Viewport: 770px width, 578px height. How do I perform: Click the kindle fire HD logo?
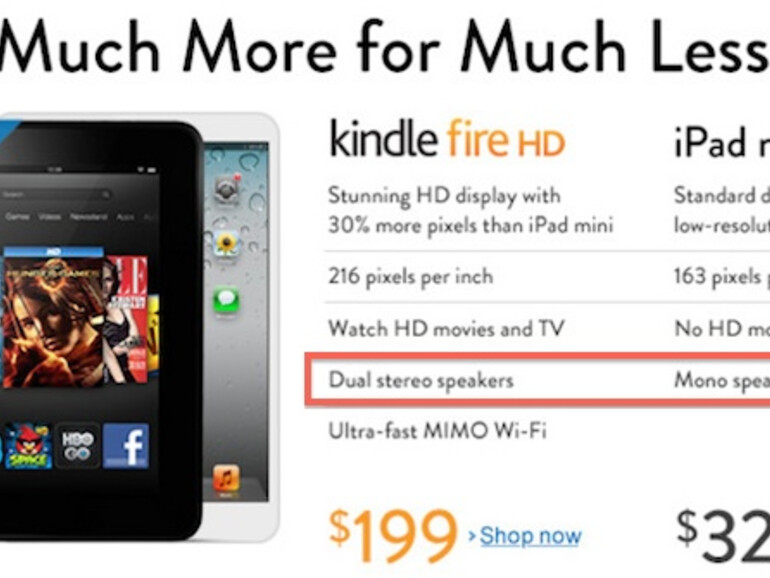(447, 139)
